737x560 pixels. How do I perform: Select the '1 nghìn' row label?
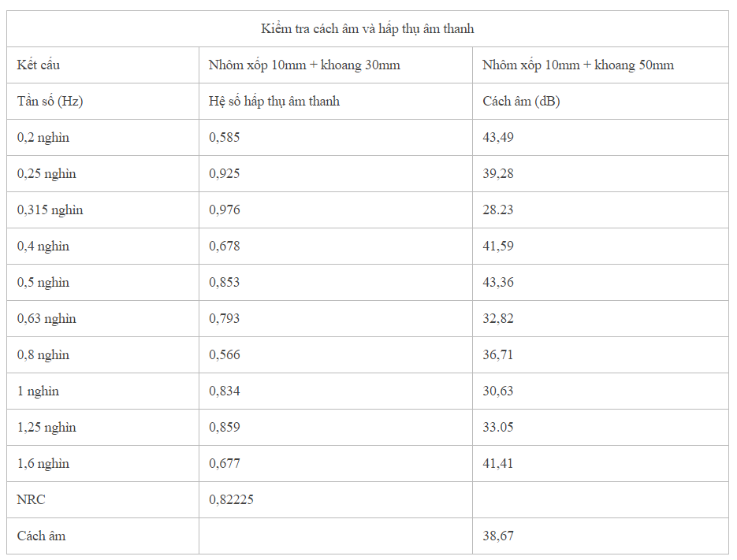coord(38,391)
